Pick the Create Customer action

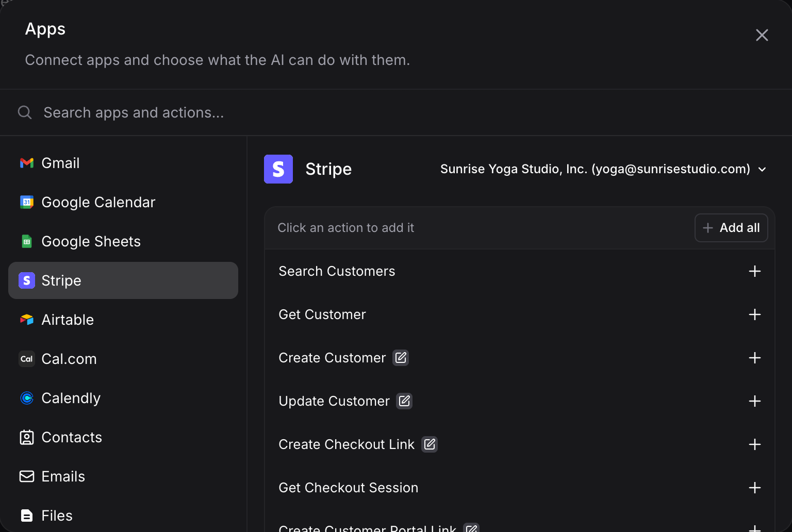click(x=520, y=358)
